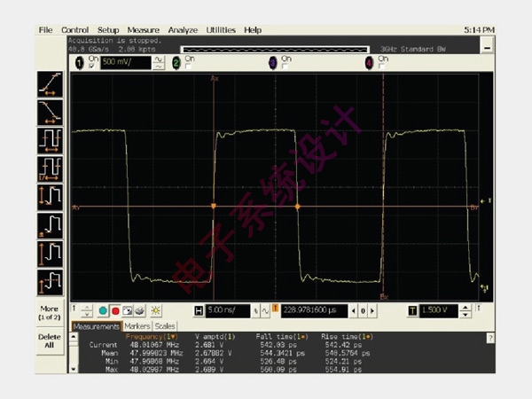
Task: Click the teal run acquisition button
Action: (103, 310)
